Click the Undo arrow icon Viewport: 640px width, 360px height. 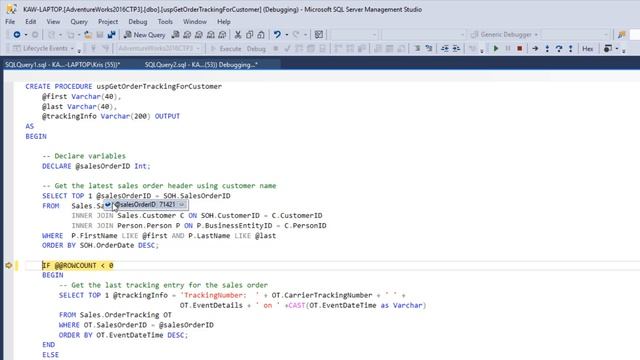277,35
